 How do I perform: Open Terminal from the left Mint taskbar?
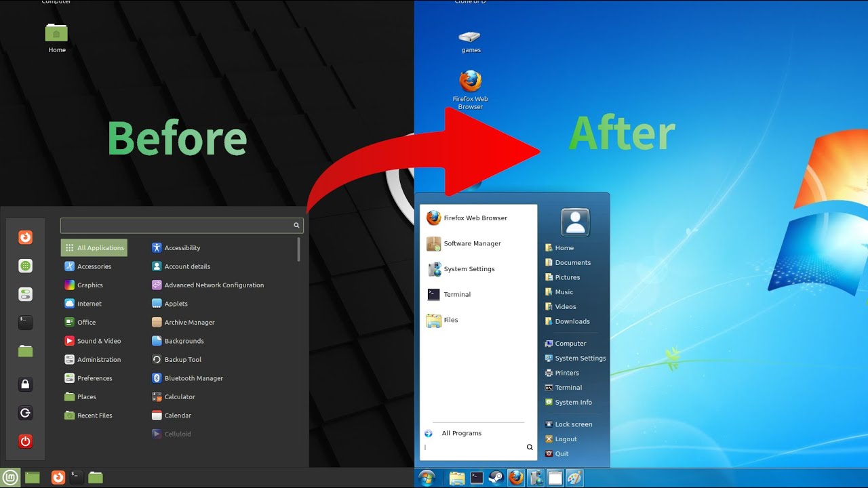click(77, 477)
